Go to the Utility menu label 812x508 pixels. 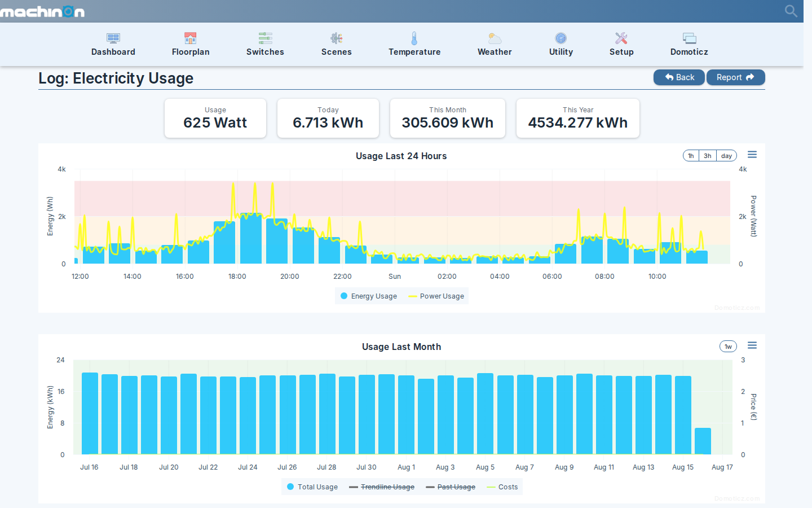click(x=561, y=52)
